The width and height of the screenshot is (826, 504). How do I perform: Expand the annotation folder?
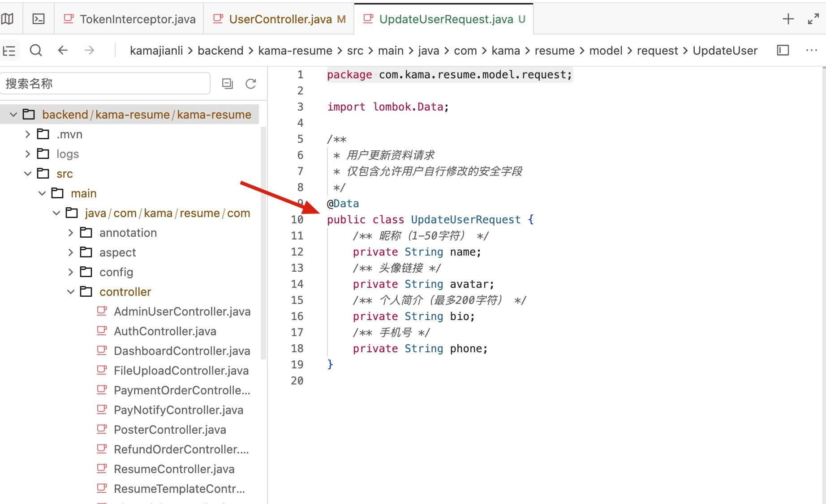pos(71,233)
